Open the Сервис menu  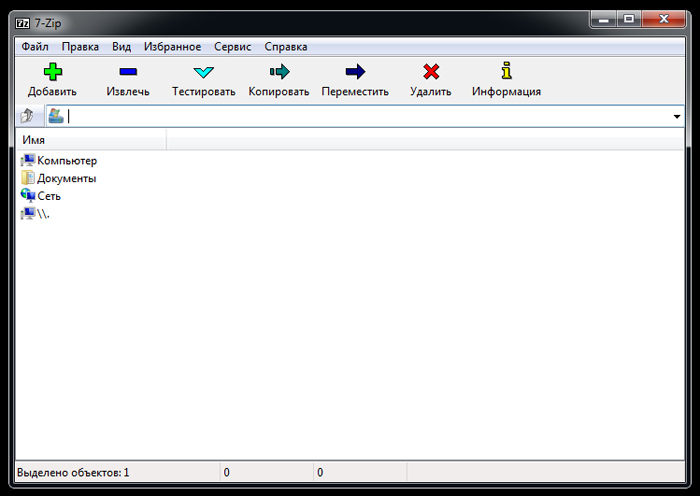[233, 47]
